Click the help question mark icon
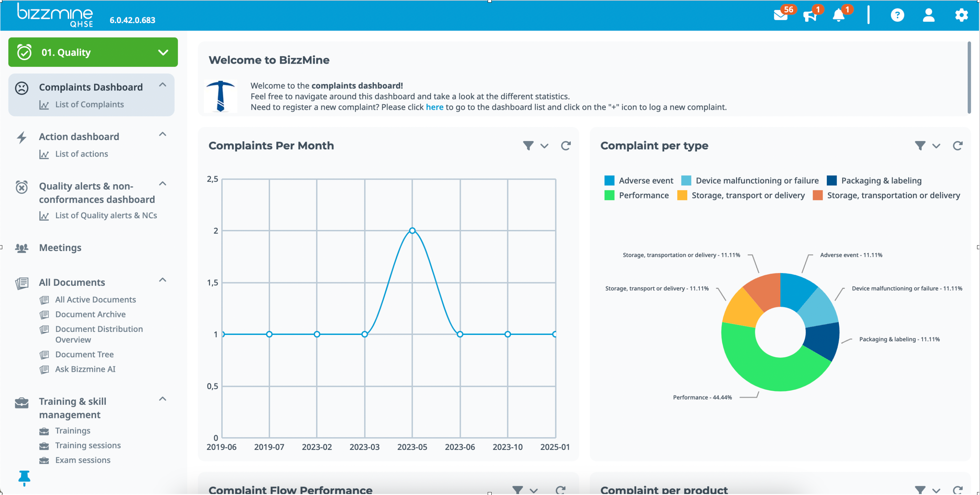 pyautogui.click(x=897, y=15)
